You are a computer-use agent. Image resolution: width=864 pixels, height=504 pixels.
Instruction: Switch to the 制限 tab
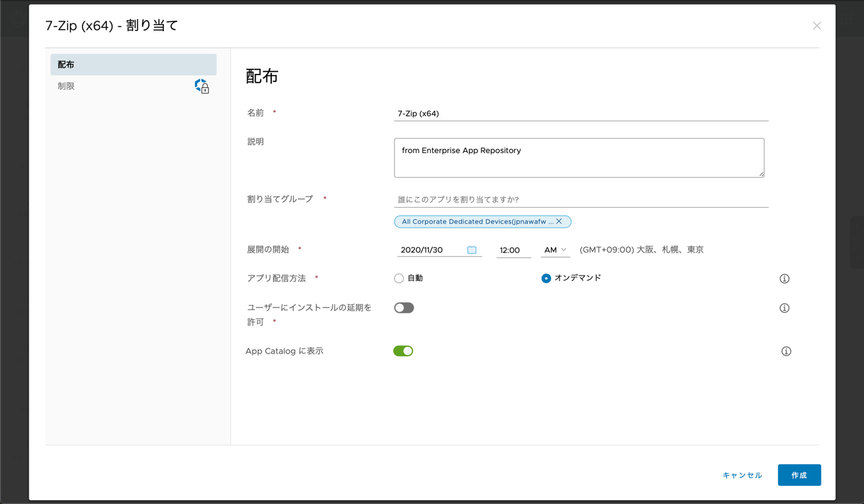(x=133, y=86)
